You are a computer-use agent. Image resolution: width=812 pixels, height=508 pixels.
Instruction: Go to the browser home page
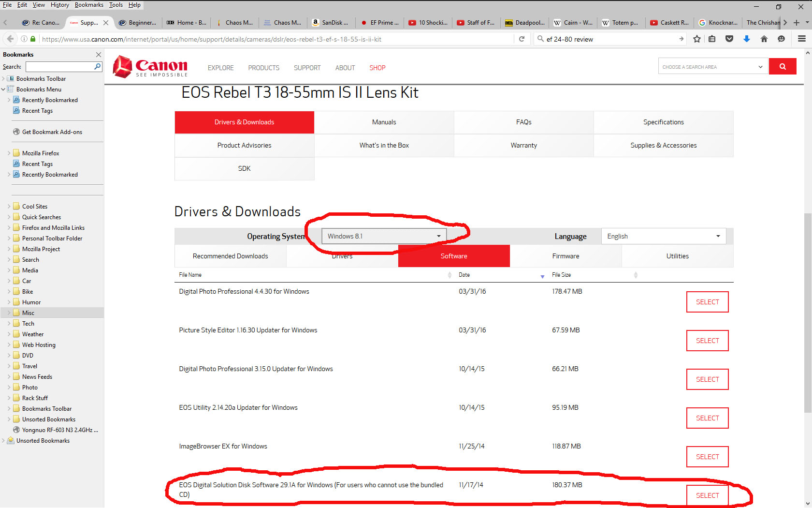(764, 39)
